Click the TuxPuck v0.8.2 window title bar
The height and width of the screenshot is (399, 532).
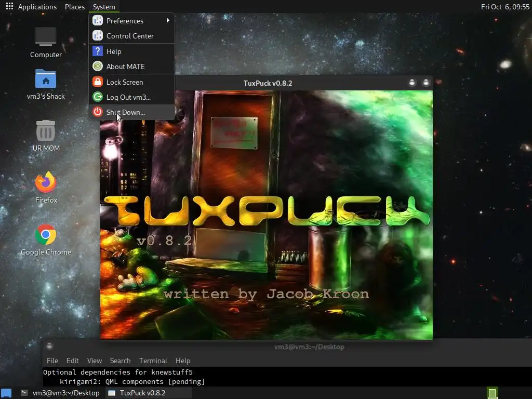(268, 83)
